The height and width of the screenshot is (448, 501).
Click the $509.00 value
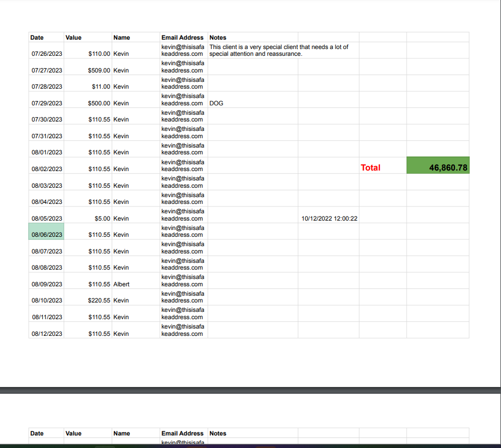[x=99, y=70]
